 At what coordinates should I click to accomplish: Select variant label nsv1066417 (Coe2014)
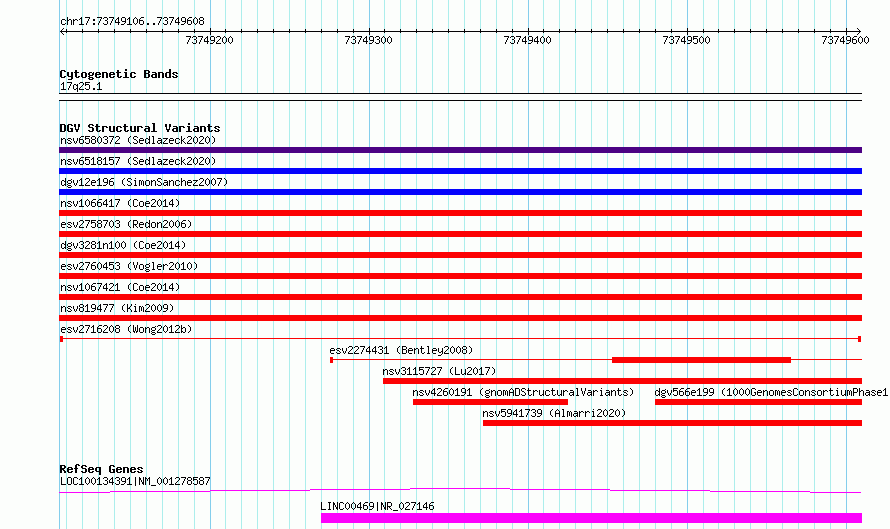point(120,203)
